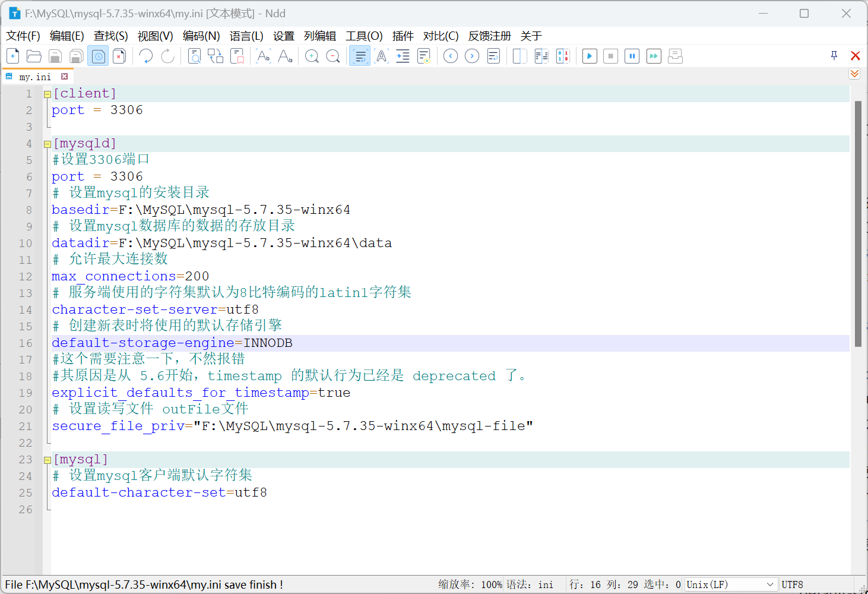Click the go forward circular arrow icon
The image size is (868, 594).
[472, 56]
